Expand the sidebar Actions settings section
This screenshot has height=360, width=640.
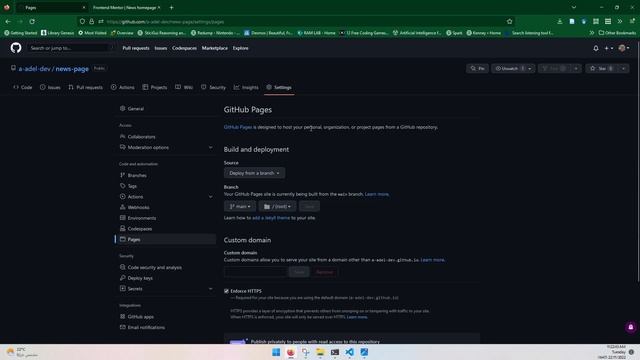point(165,197)
